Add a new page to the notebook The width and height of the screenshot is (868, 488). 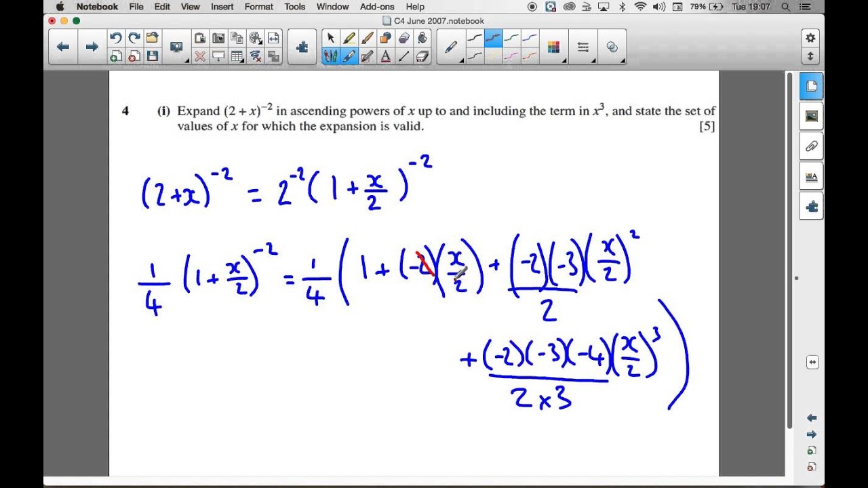coord(116,56)
